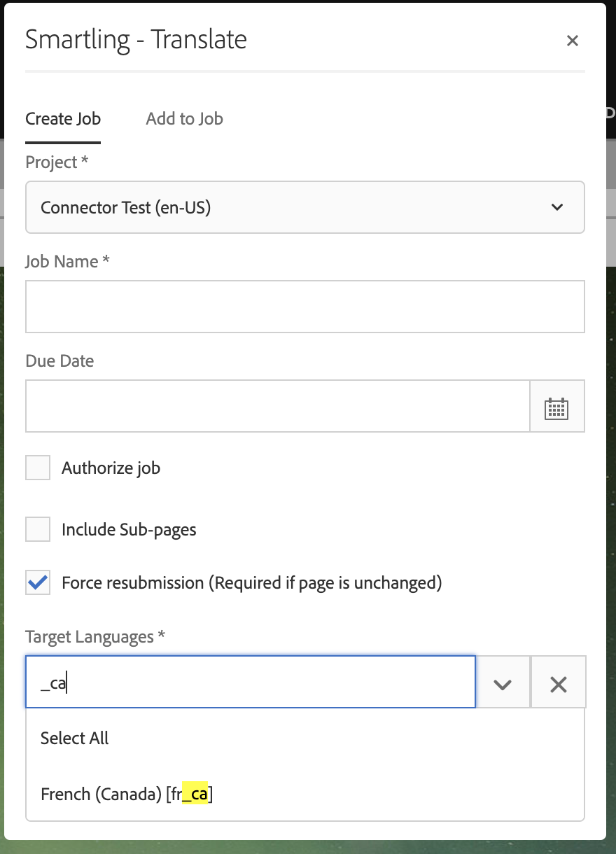The image size is (616, 854).
Task: Choose Select All in language list
Action: point(75,738)
